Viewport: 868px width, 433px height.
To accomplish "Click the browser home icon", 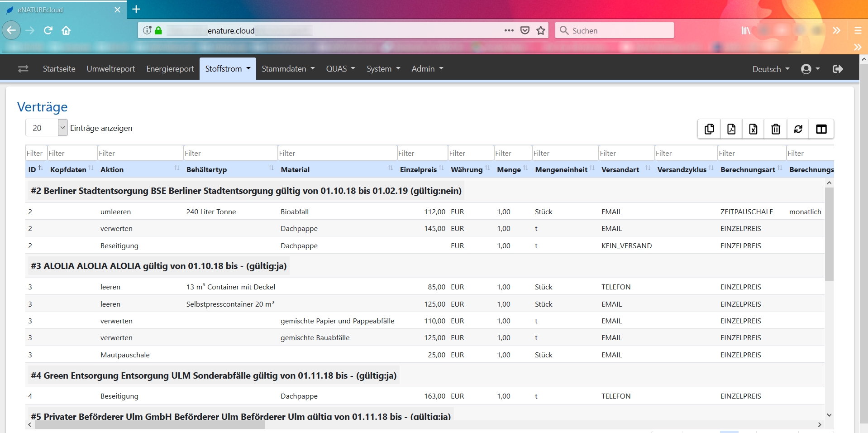I will [x=66, y=30].
